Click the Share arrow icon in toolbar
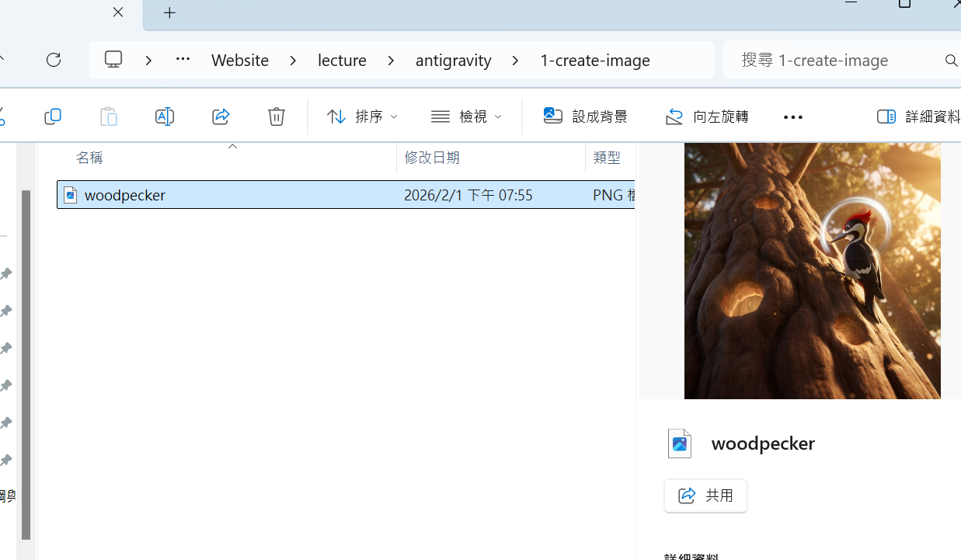This screenshot has height=560, width=961. click(x=221, y=117)
